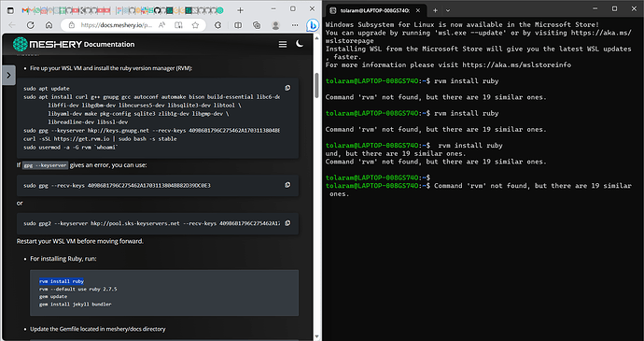644x341 pixels.
Task: Refresh the docs.meshery.io page
Action: tap(31, 25)
